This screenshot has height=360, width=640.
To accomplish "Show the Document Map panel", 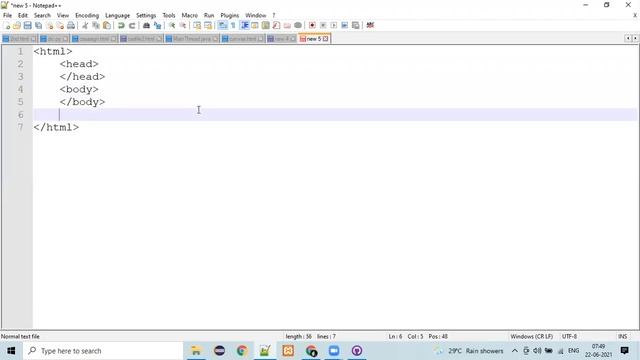I will point(265,25).
